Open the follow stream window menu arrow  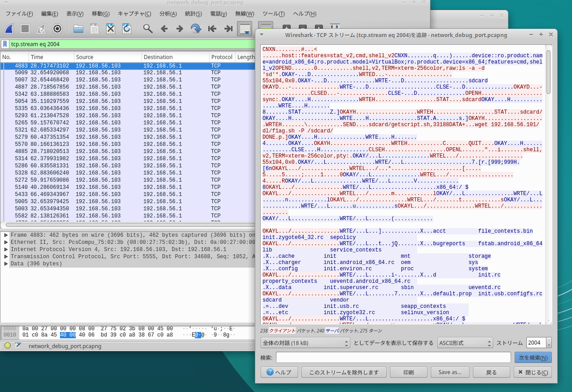point(261,35)
